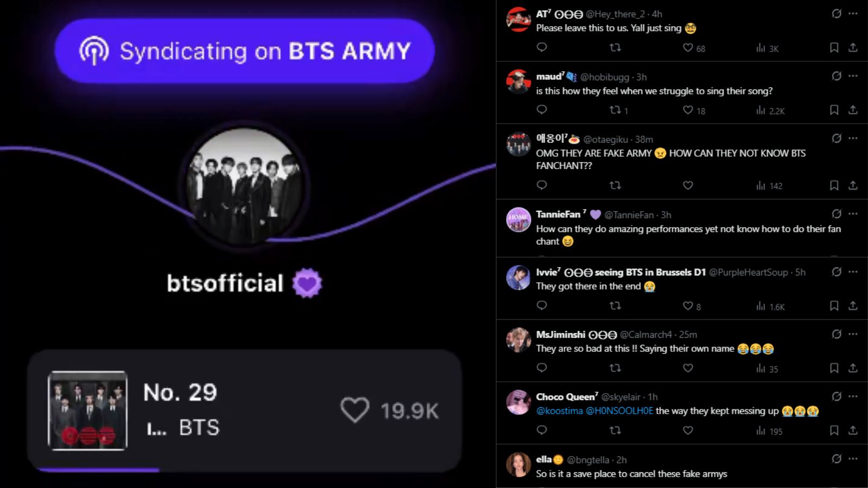Retweet maud⁷'s reply
The height and width of the screenshot is (488, 868).
pyautogui.click(x=616, y=111)
